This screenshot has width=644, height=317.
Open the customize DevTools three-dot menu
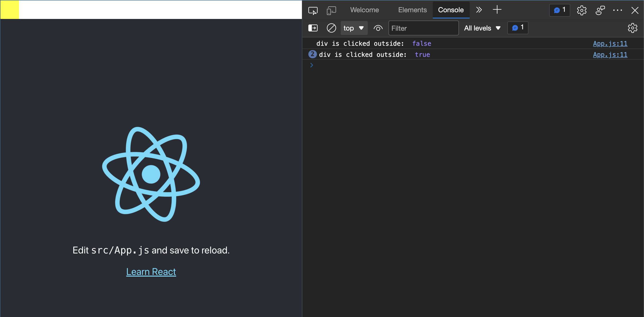[x=617, y=10]
